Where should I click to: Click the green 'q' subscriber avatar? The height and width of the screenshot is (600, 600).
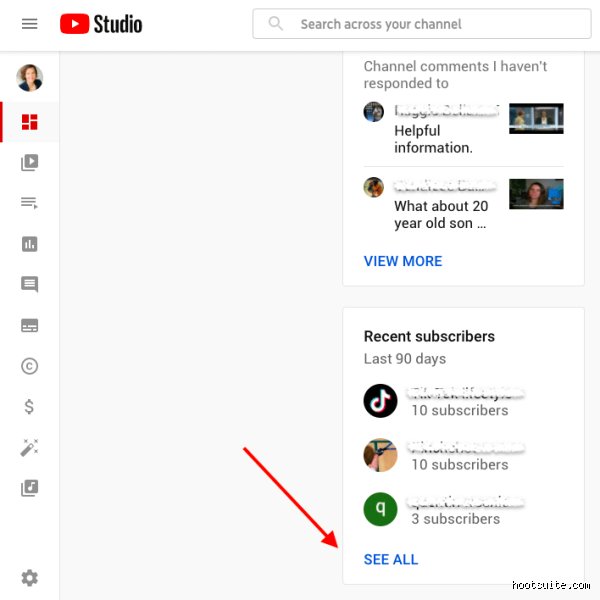coord(380,509)
